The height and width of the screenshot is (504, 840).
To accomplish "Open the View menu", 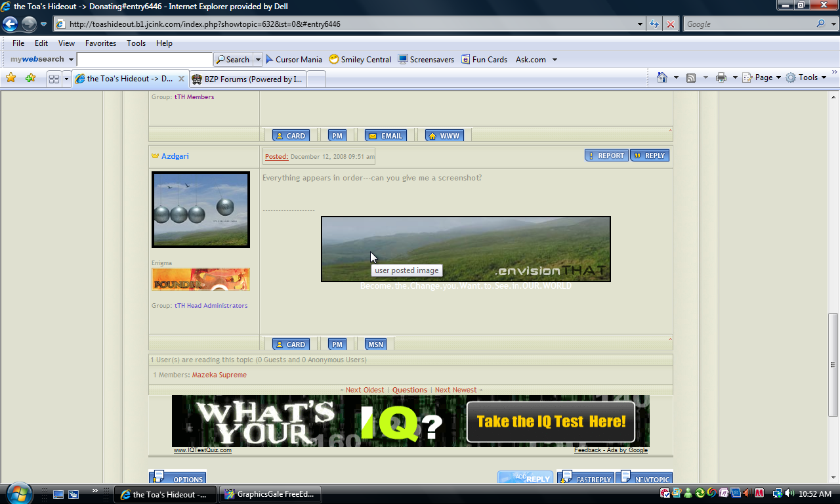I will 66,43.
